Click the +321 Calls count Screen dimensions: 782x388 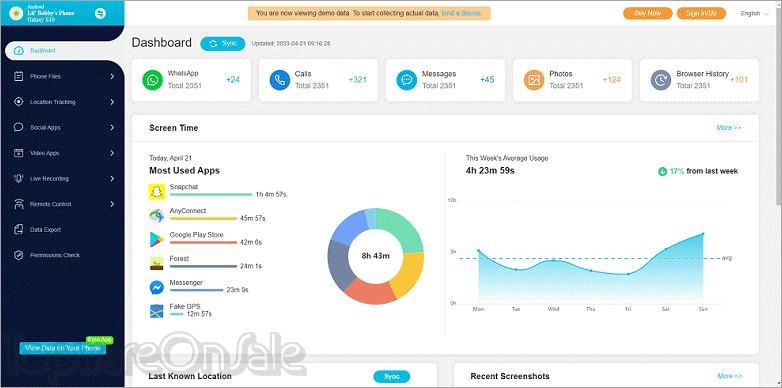(x=358, y=80)
